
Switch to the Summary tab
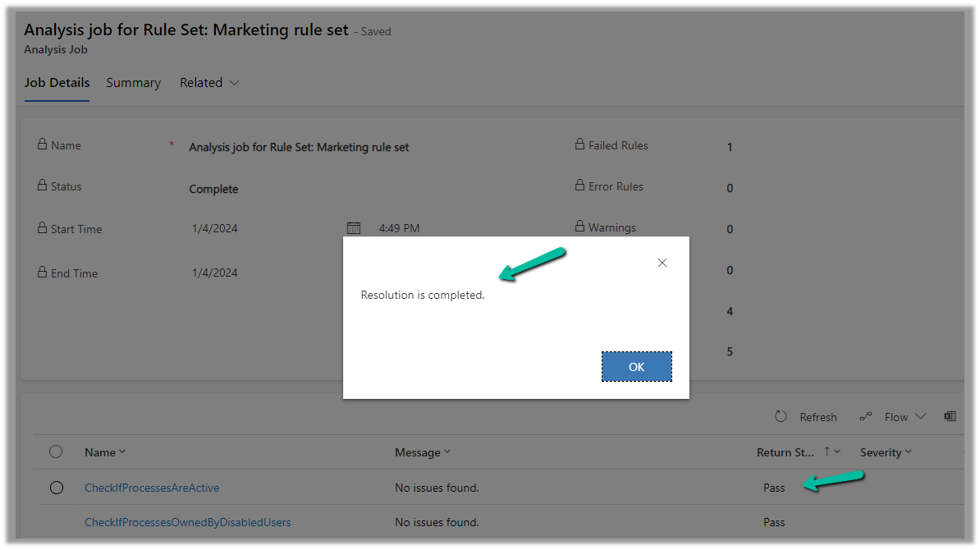coord(133,83)
